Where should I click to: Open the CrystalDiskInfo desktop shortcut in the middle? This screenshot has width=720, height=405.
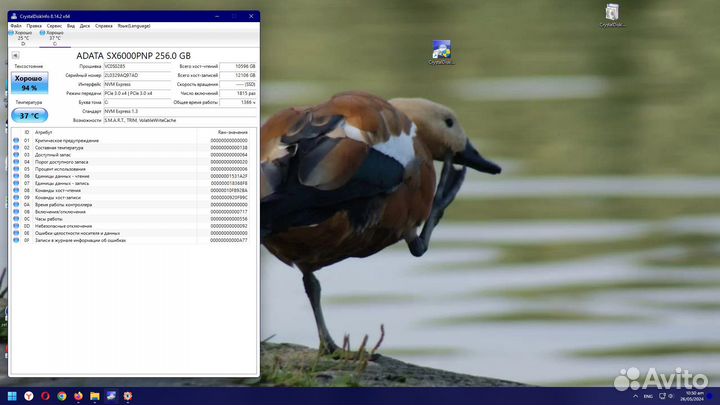tap(441, 52)
